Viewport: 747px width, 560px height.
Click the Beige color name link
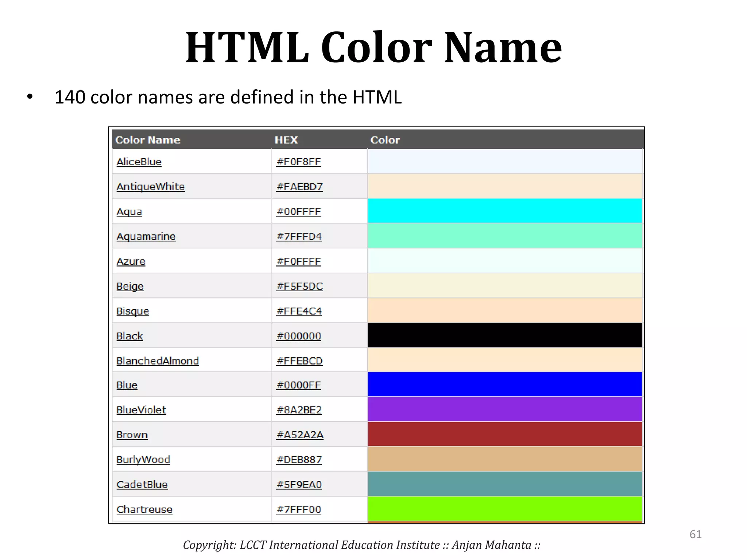click(130, 287)
